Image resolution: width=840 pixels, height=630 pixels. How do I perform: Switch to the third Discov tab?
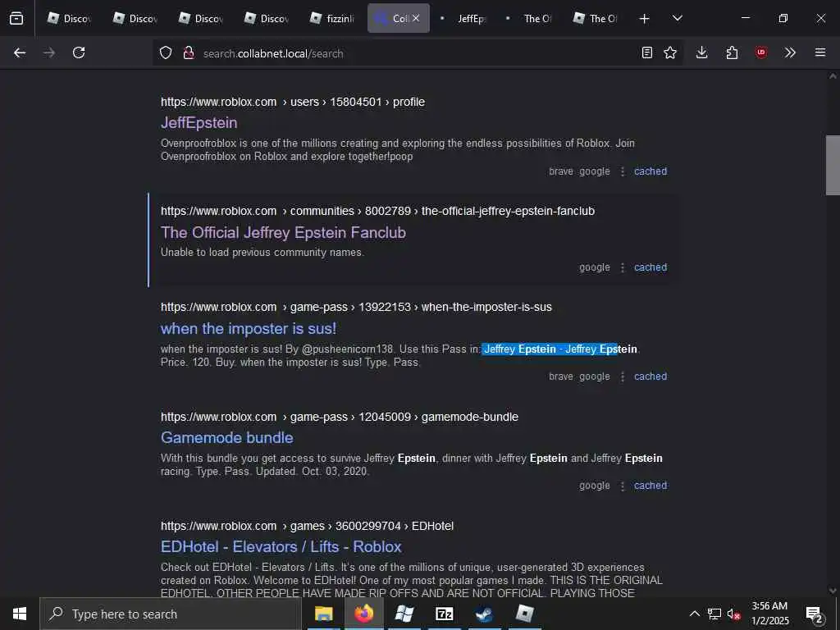201,18
